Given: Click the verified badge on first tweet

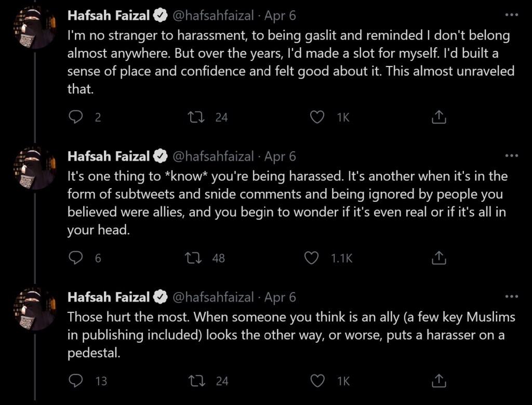Looking at the screenshot, I should tap(160, 16).
